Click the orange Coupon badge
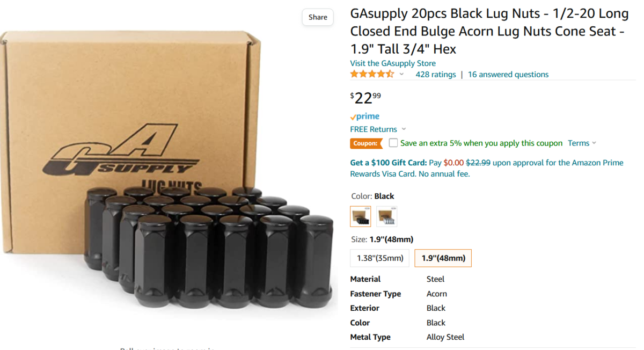The image size is (644, 350). click(365, 143)
